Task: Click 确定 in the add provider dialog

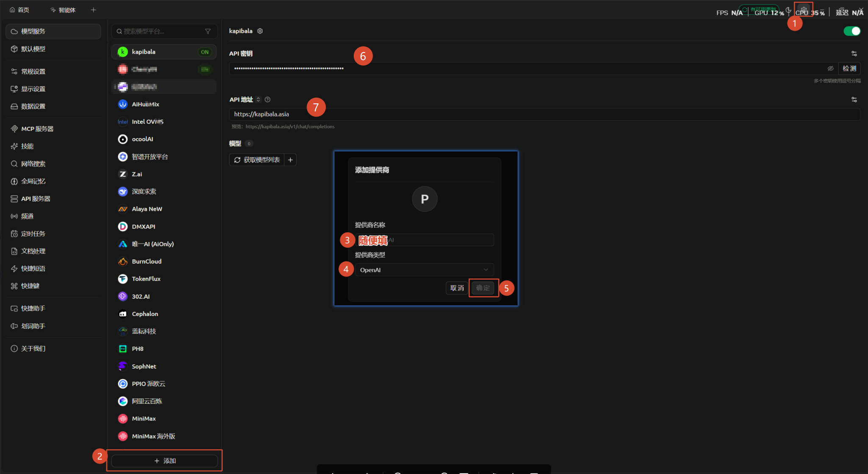Action: click(x=483, y=288)
